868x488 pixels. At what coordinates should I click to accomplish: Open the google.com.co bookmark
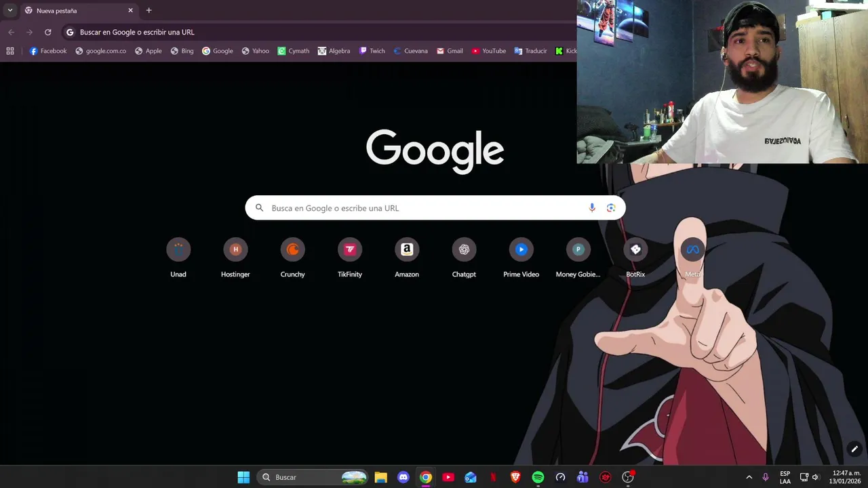pyautogui.click(x=100, y=51)
